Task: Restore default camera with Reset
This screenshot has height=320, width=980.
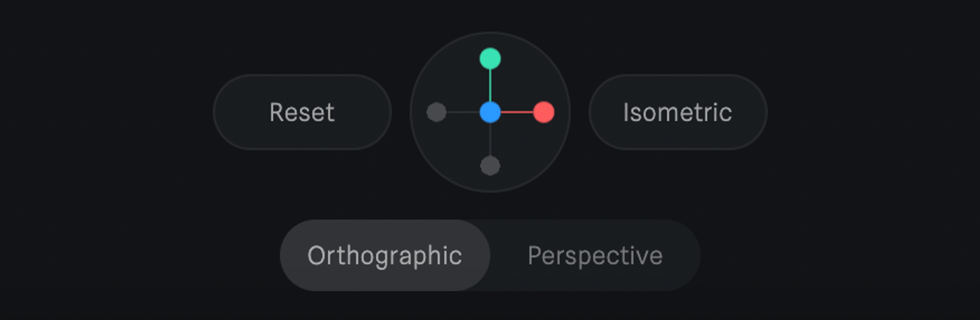Action: click(x=302, y=112)
